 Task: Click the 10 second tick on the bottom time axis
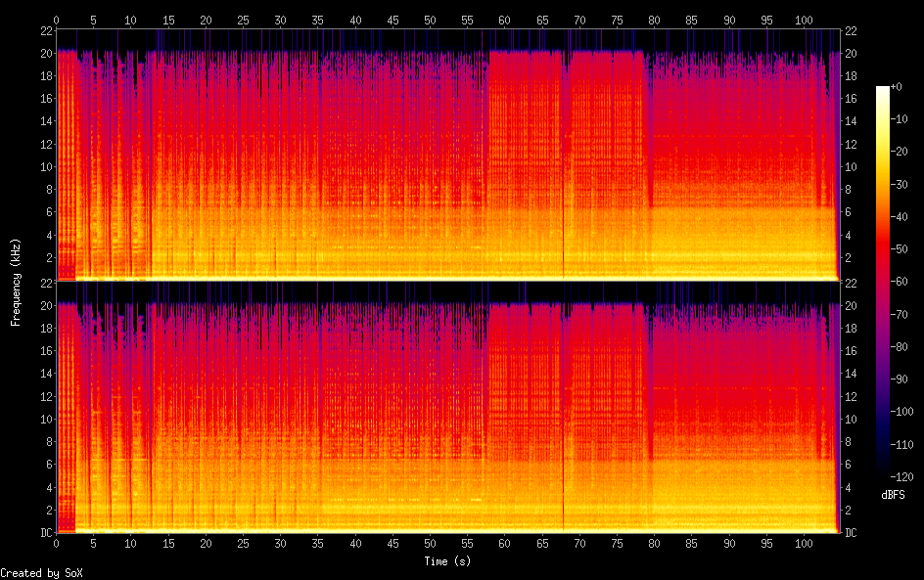point(131,543)
